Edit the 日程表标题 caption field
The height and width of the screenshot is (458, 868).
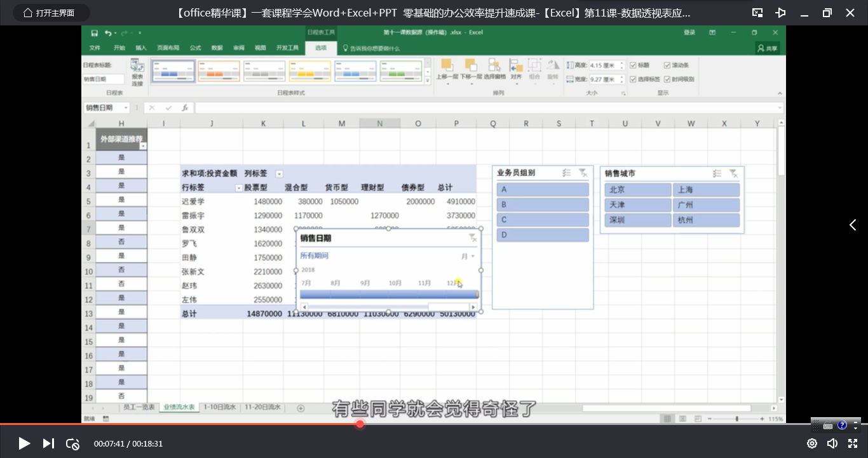(x=104, y=79)
